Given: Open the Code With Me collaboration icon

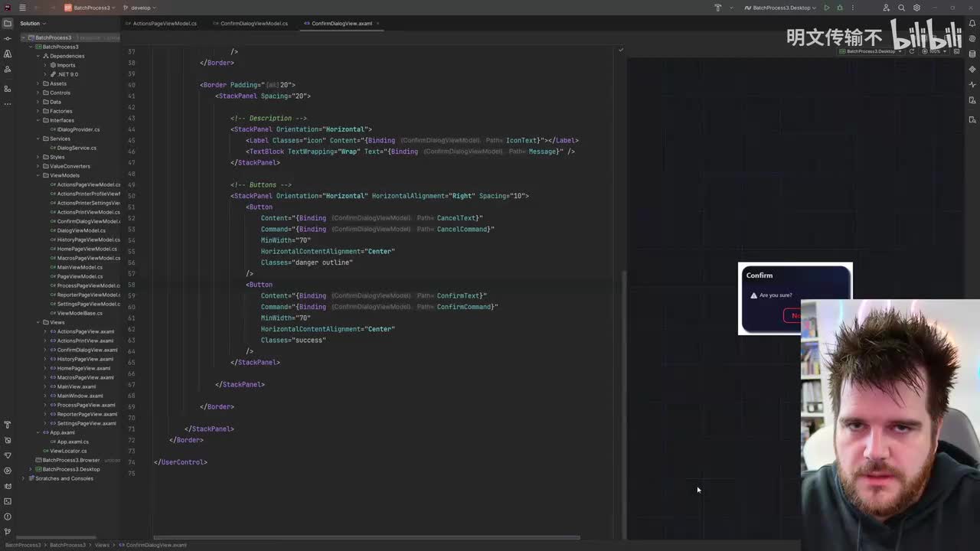Looking at the screenshot, I should point(887,8).
